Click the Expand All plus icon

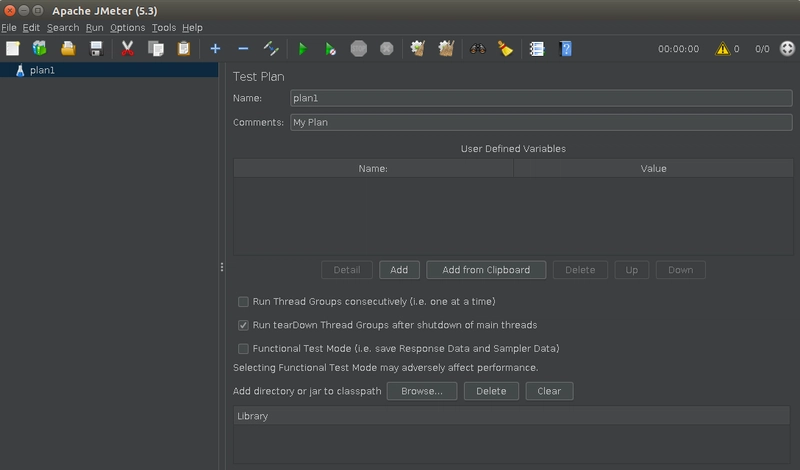215,48
